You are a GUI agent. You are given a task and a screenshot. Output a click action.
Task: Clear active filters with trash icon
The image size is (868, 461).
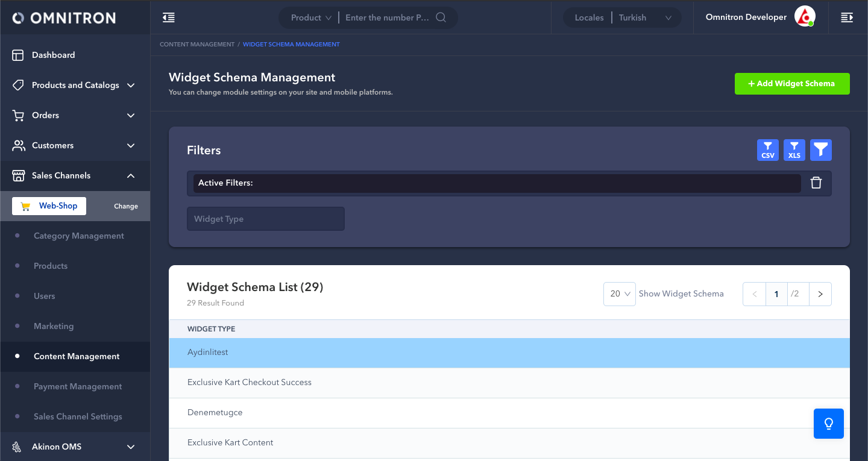pos(816,183)
